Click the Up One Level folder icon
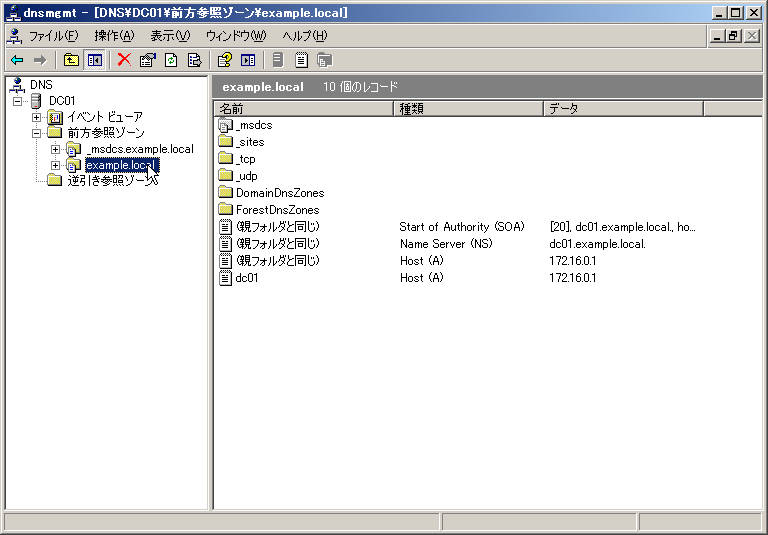This screenshot has height=535, width=768. click(x=71, y=60)
